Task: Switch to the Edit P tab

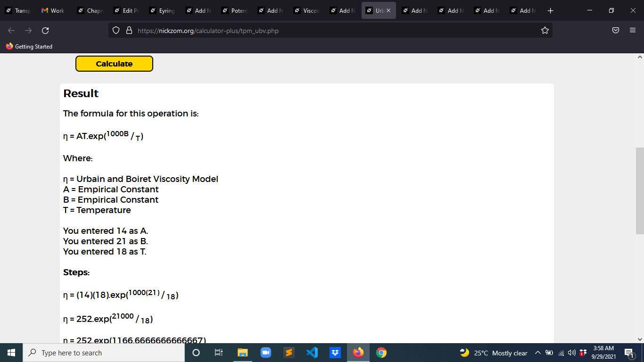Action: (x=126, y=10)
